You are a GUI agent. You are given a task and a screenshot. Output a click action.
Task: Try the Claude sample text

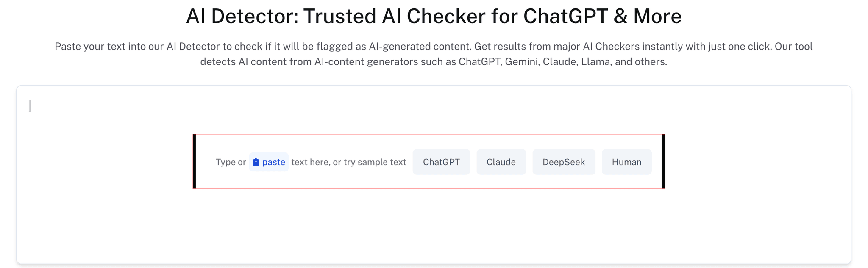click(501, 162)
